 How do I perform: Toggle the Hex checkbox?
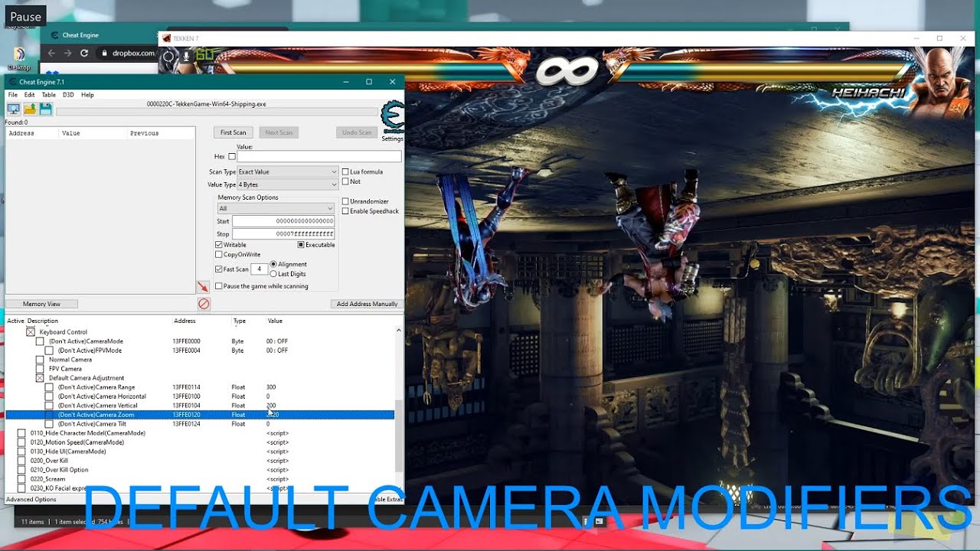tap(232, 156)
